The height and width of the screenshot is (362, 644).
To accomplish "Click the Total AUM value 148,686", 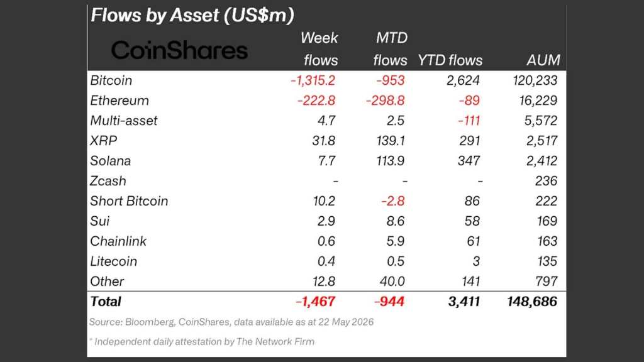I will (532, 302).
